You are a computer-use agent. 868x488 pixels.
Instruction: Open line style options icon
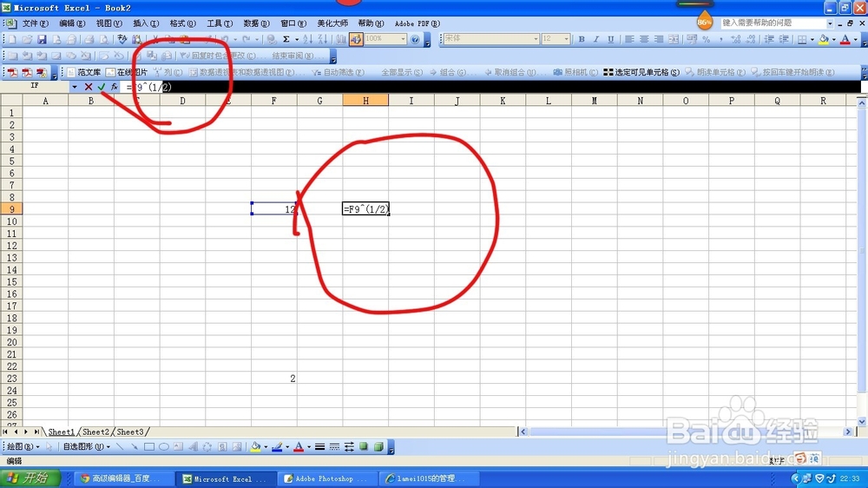(x=320, y=446)
